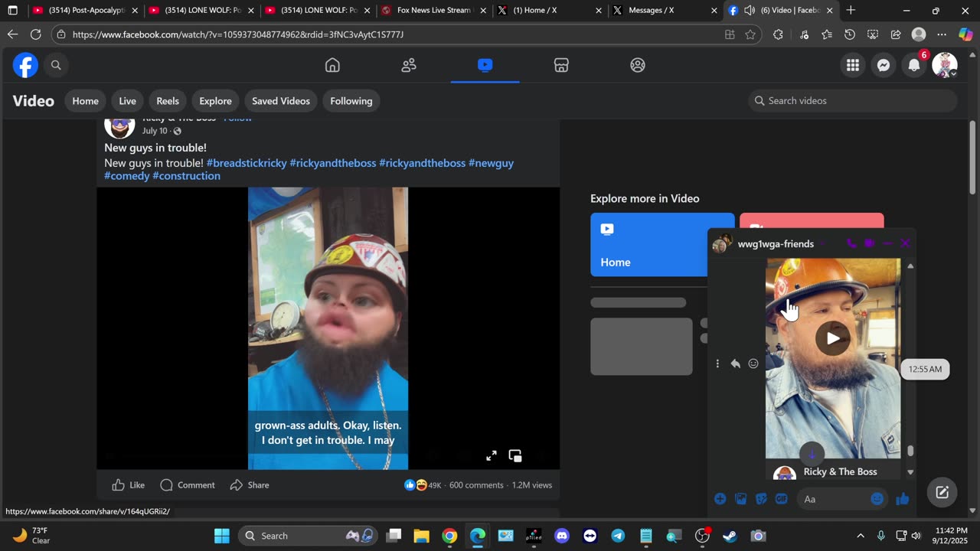Expand the wwg1wga-friends chat settings chevron
The width and height of the screenshot is (980, 551).
(822, 244)
